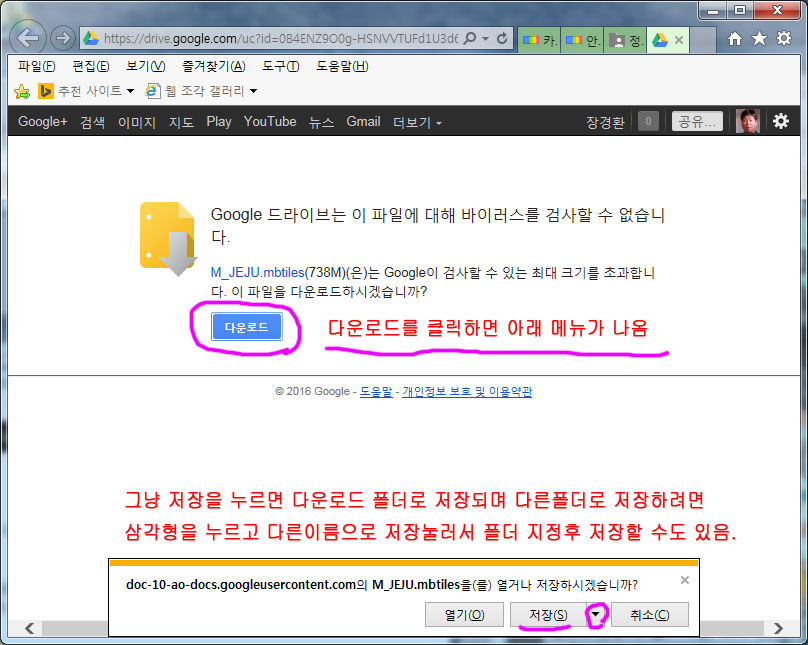Go forward with the browser Forward arrow
The height and width of the screenshot is (645, 808).
tap(62, 38)
